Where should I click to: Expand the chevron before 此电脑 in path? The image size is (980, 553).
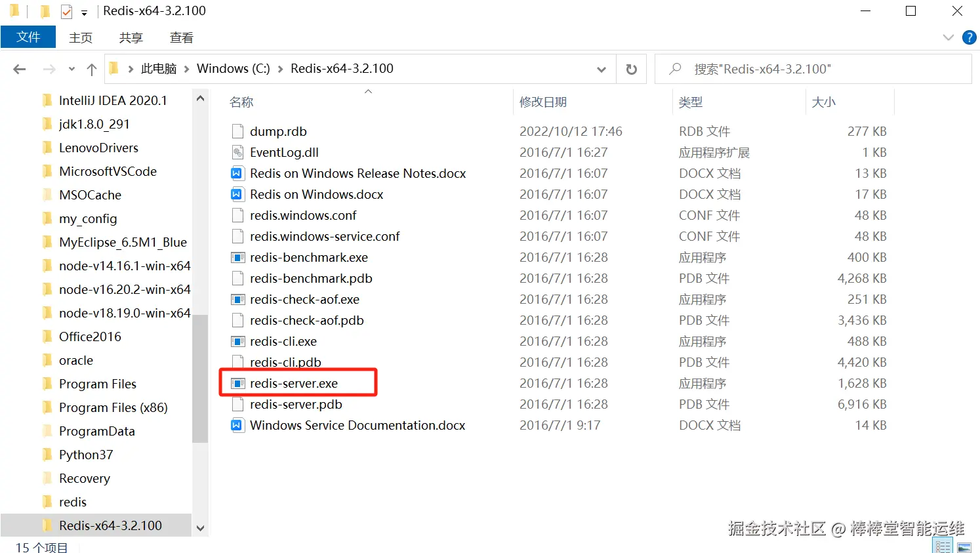pyautogui.click(x=131, y=69)
